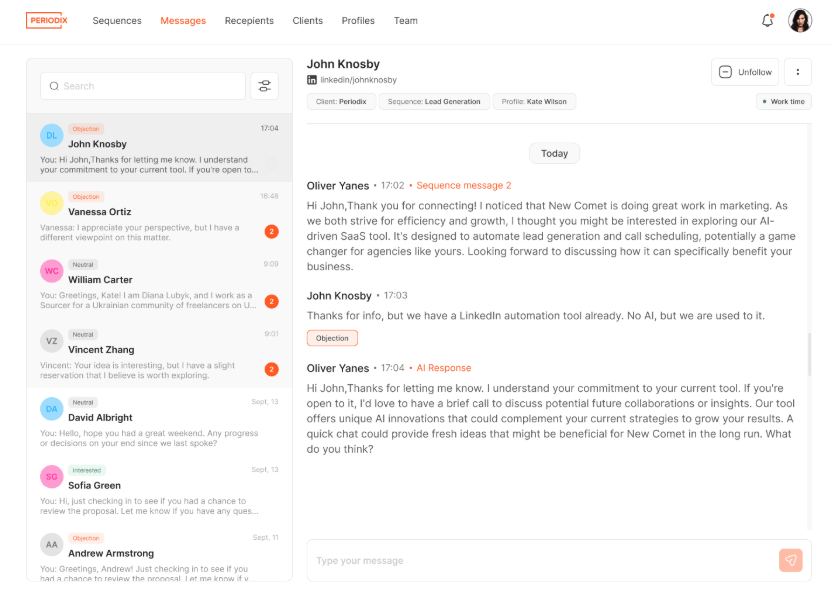Select John Knosby in conversation list

click(x=159, y=147)
